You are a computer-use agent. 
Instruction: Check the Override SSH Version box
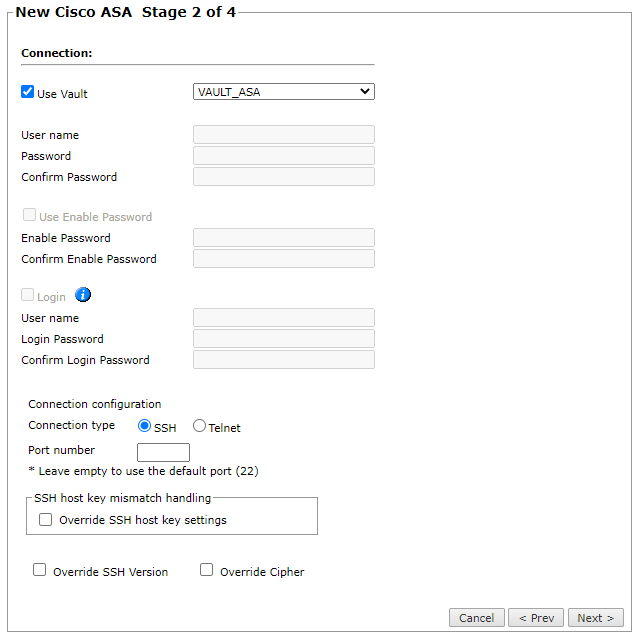(x=39, y=570)
